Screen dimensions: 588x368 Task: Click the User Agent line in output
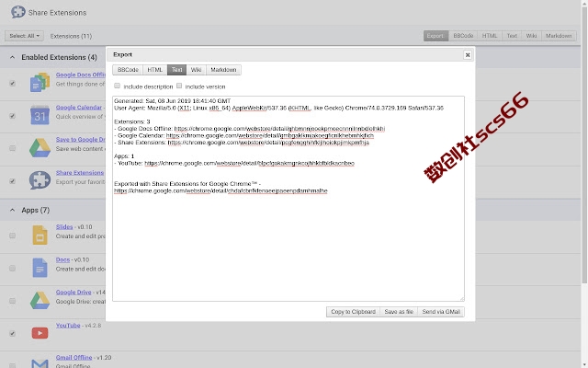(278, 109)
